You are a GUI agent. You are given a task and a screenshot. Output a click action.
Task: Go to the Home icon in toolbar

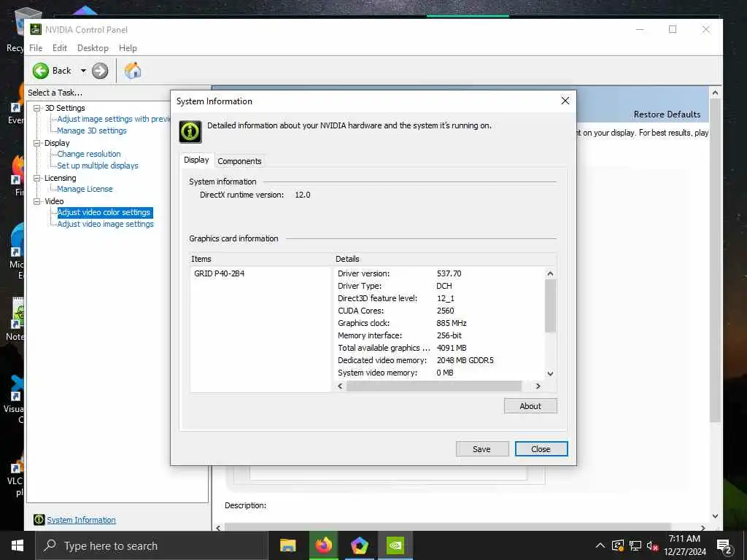(x=133, y=71)
